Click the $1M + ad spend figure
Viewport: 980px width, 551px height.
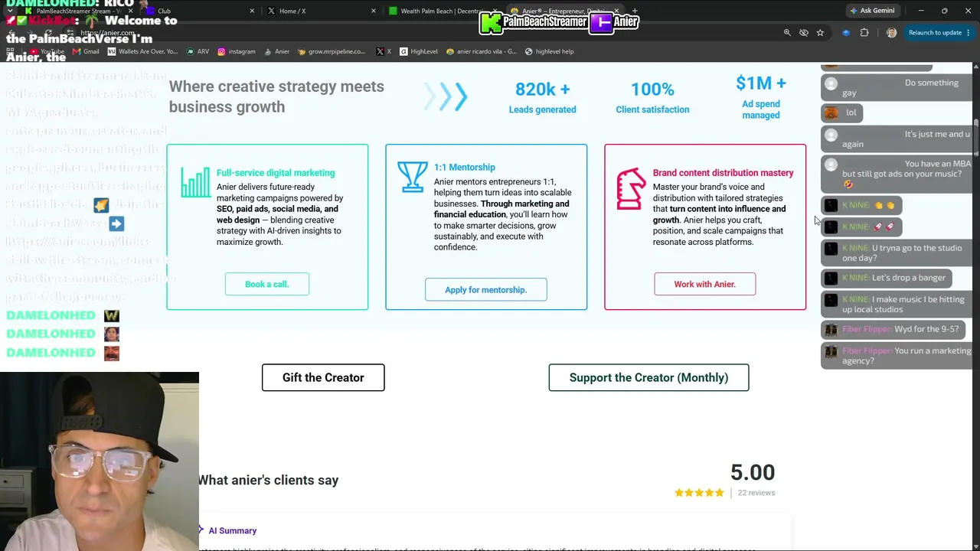pos(761,83)
